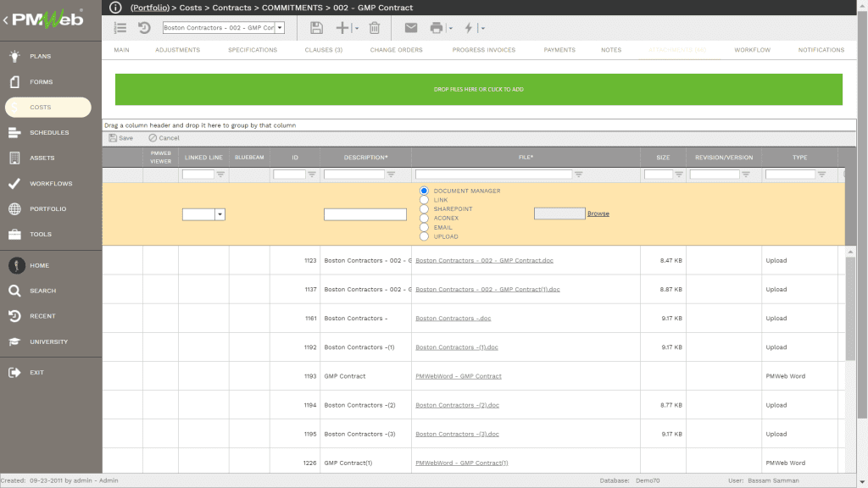
Task: Expand the add-new plus dropdown arrow
Action: (357, 28)
